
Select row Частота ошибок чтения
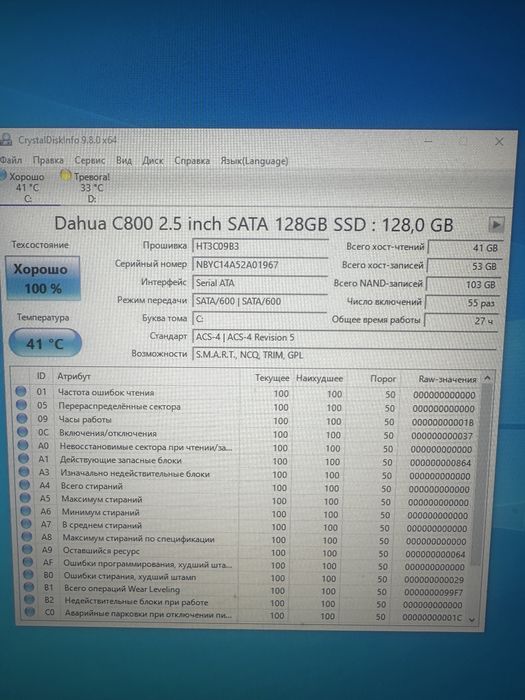[246, 393]
